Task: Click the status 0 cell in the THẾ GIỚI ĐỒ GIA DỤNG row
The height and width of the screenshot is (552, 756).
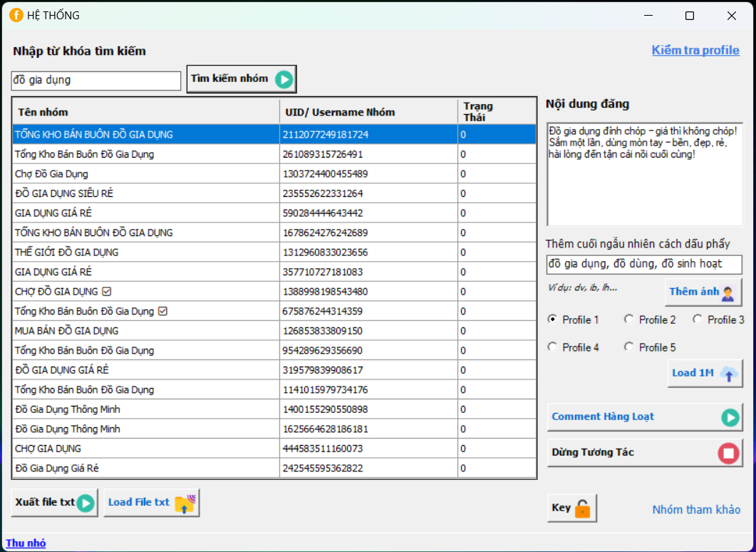Action: [x=497, y=252]
